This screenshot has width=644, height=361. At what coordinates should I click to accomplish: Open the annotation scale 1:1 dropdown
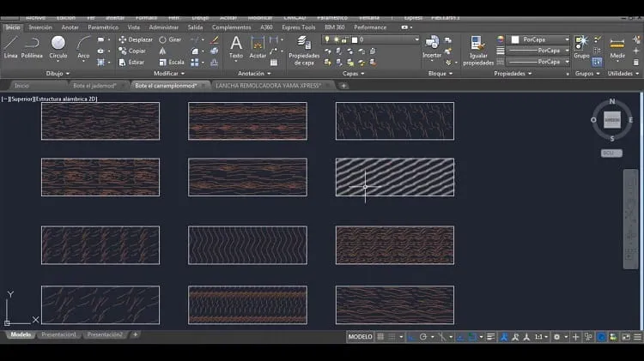tap(541, 337)
